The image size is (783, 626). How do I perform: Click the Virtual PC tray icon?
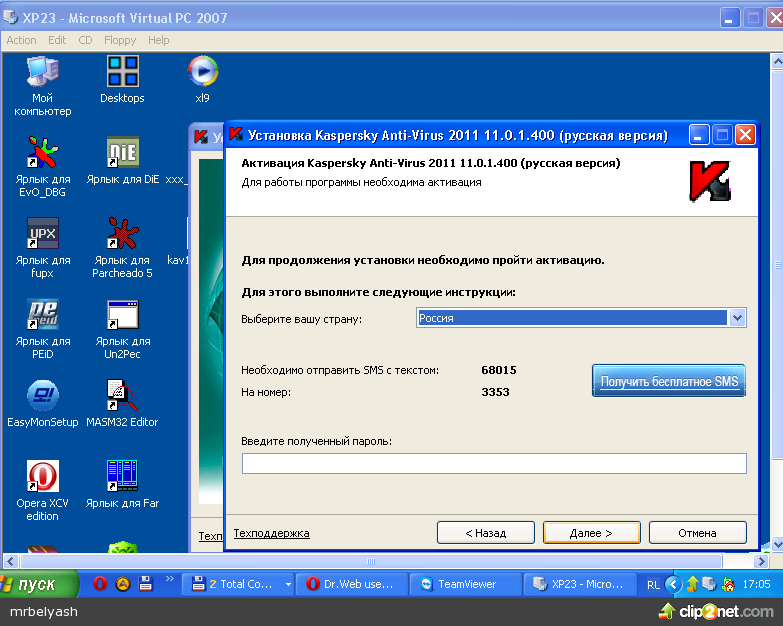[709, 584]
